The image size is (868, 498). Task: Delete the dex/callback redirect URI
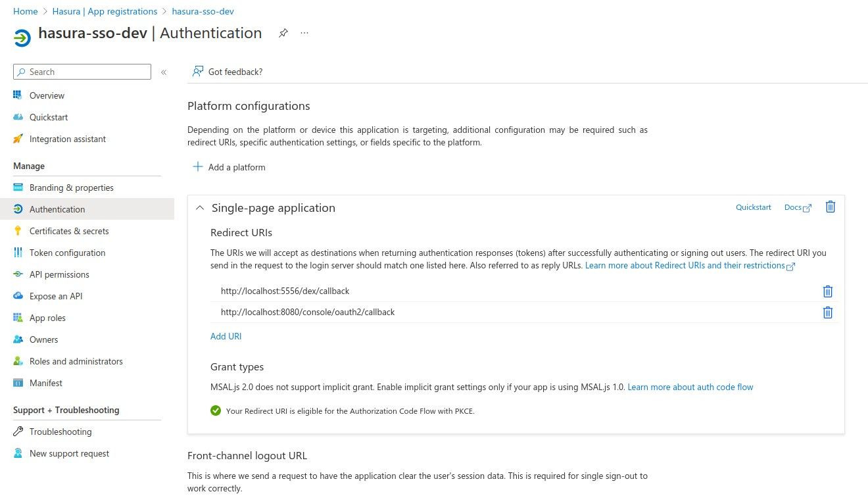827,291
